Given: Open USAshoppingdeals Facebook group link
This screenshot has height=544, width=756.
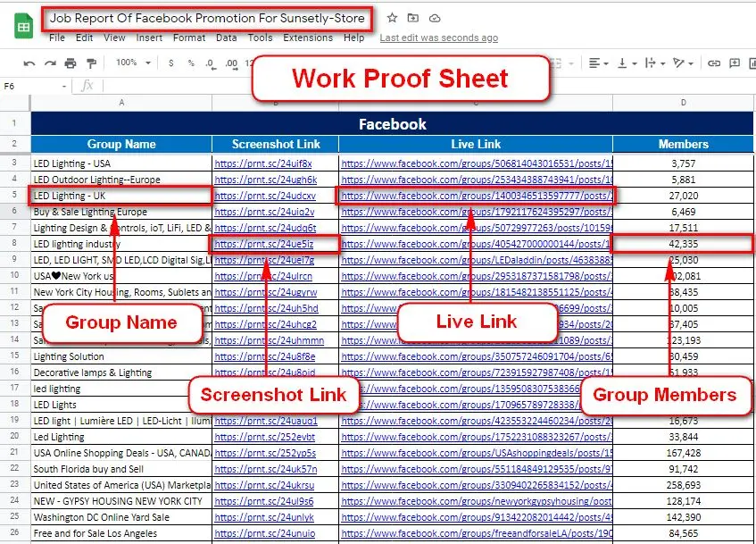Looking at the screenshot, I should click(477, 453).
